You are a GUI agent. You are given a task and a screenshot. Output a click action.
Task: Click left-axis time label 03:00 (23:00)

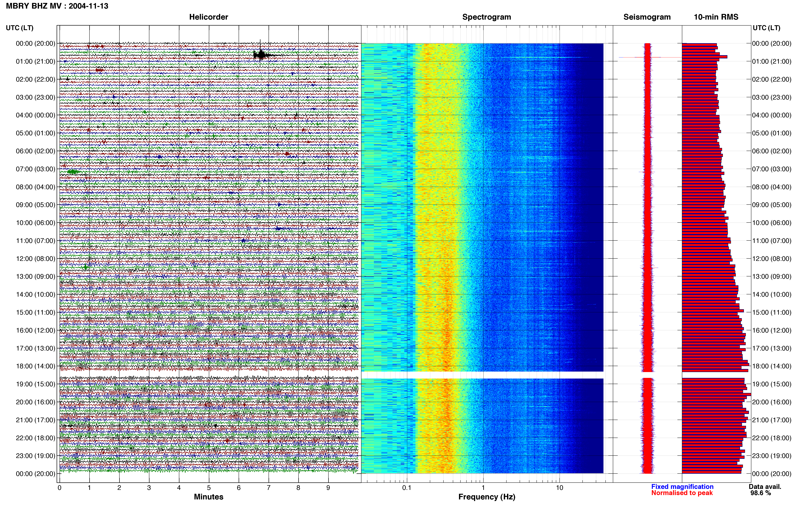coord(35,97)
